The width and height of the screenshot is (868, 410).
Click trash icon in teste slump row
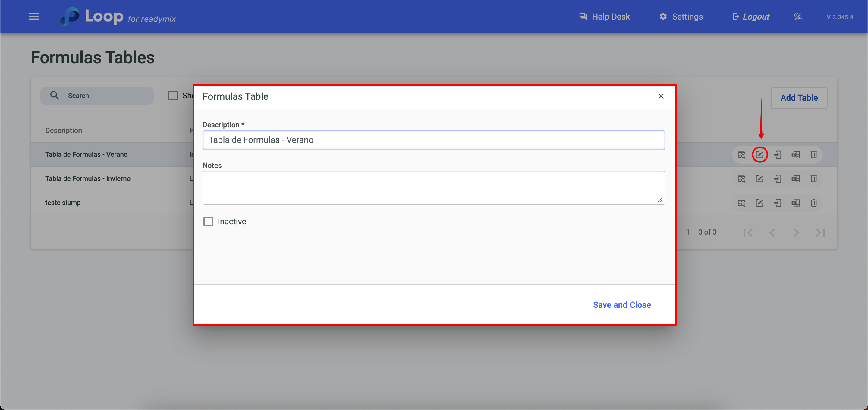(813, 203)
